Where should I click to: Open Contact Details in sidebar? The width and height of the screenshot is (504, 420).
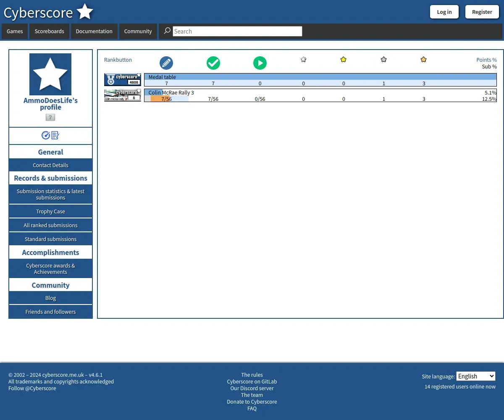coord(50,165)
